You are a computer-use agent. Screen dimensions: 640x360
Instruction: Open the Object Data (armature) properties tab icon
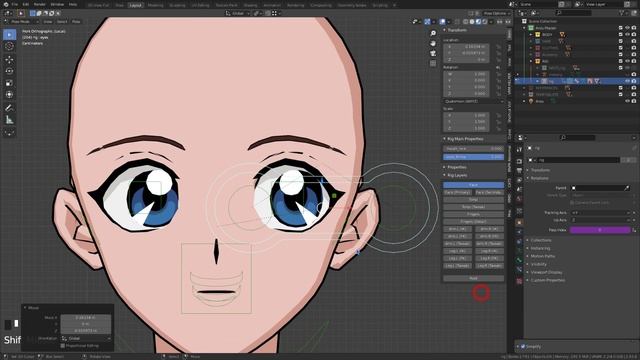tap(519, 251)
